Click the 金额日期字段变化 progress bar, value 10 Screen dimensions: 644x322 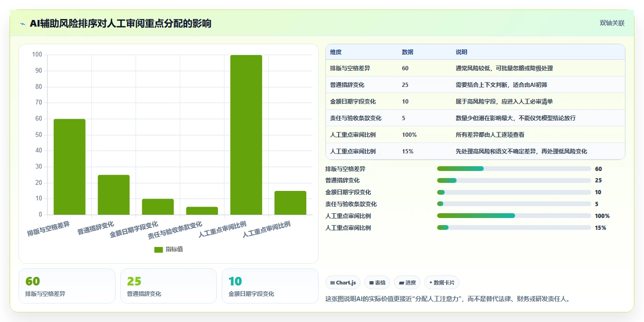click(514, 192)
